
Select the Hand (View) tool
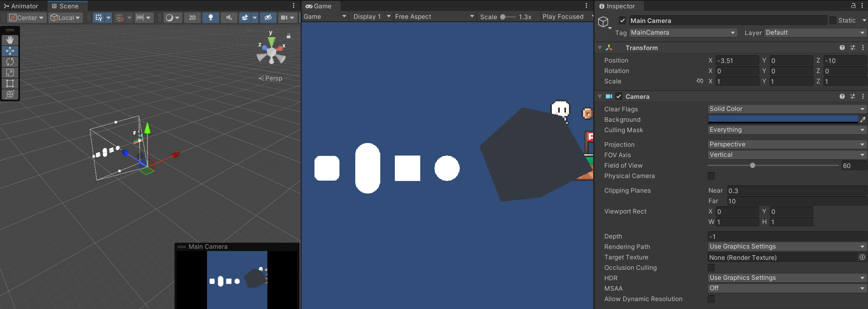coord(10,40)
